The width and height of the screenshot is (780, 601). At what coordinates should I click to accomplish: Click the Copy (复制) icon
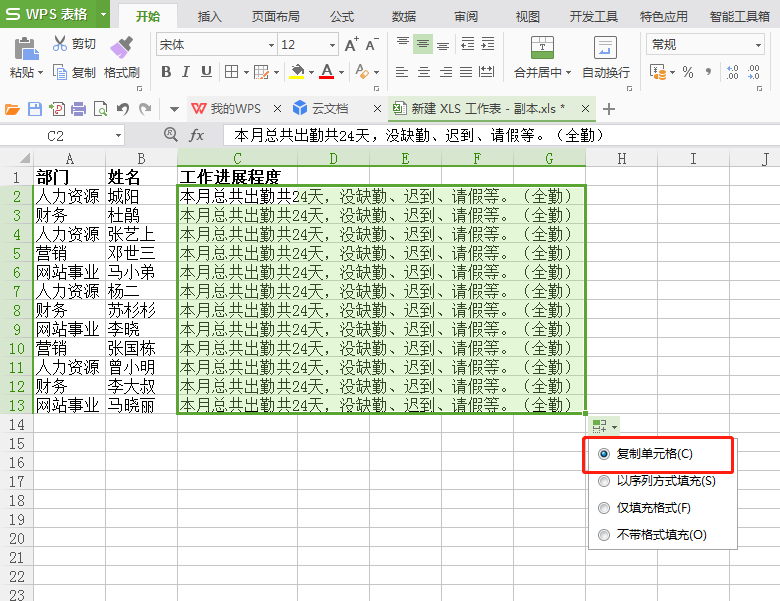point(60,73)
